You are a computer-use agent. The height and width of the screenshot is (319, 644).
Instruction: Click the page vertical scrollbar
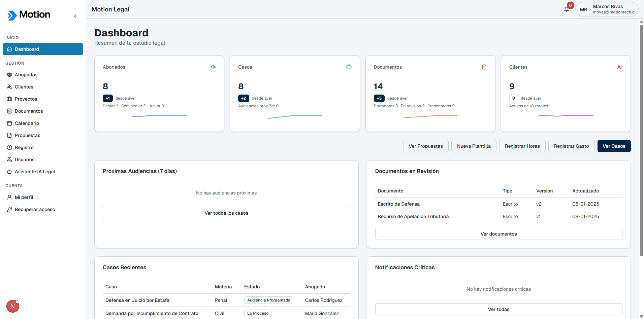(641, 135)
